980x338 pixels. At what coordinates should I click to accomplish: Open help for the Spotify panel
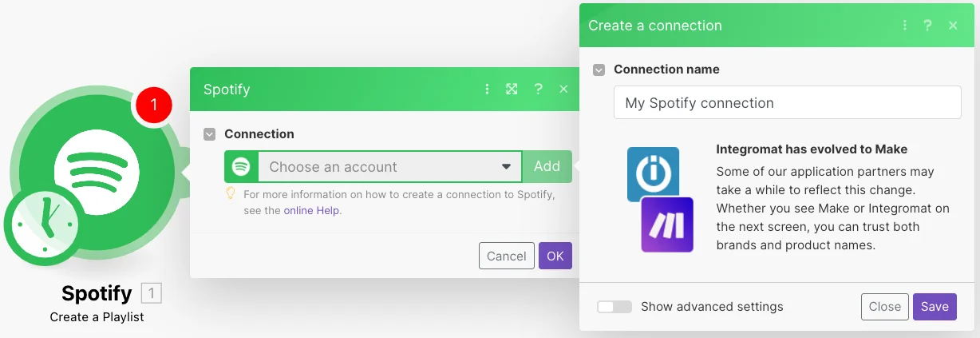(538, 89)
